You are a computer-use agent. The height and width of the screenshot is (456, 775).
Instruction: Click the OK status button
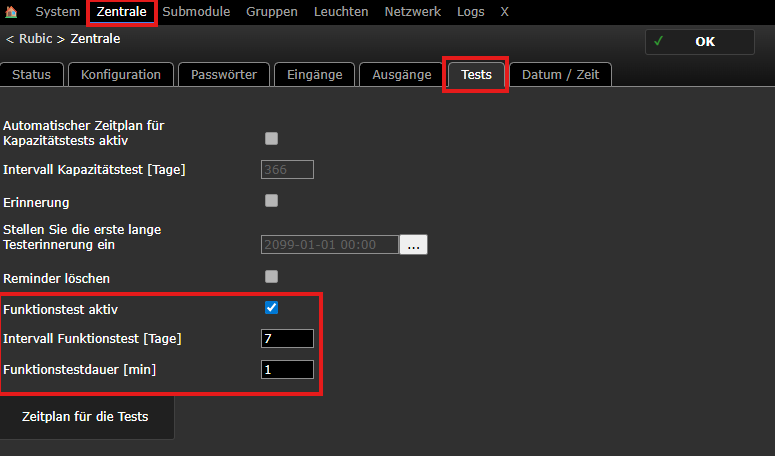pyautogui.click(x=699, y=42)
